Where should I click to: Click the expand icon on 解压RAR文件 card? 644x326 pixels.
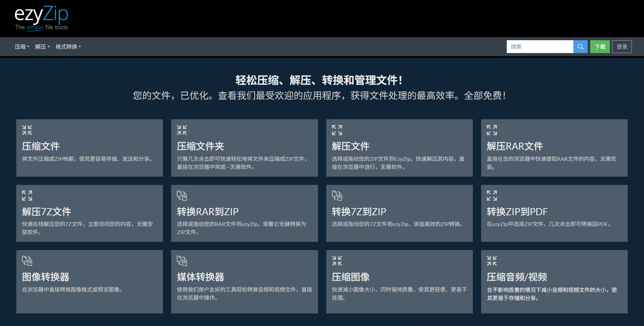[492, 130]
